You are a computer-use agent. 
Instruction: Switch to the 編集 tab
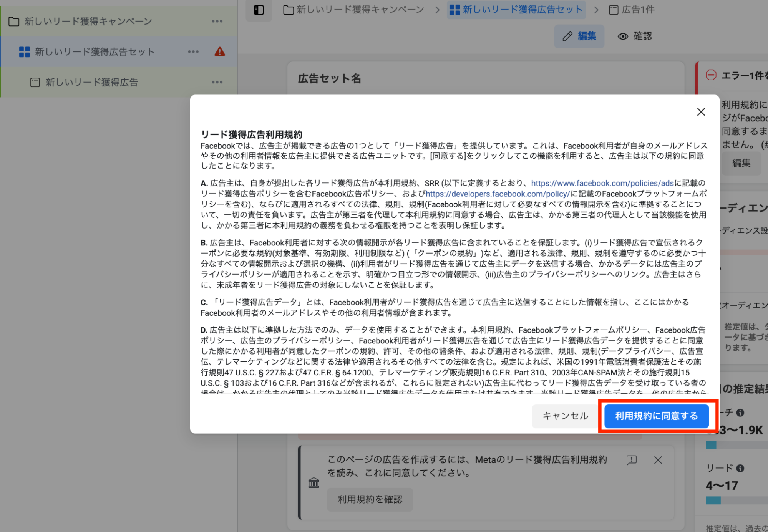pos(579,36)
